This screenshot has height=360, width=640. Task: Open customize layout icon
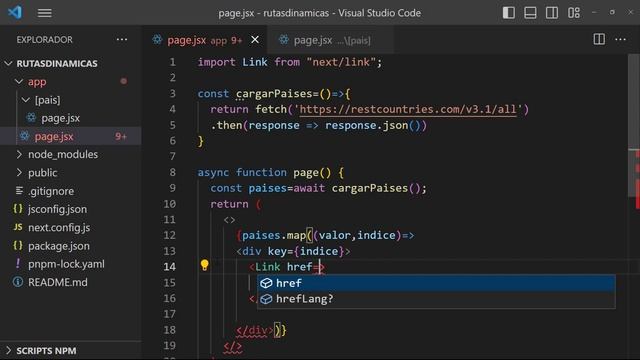[574, 13]
